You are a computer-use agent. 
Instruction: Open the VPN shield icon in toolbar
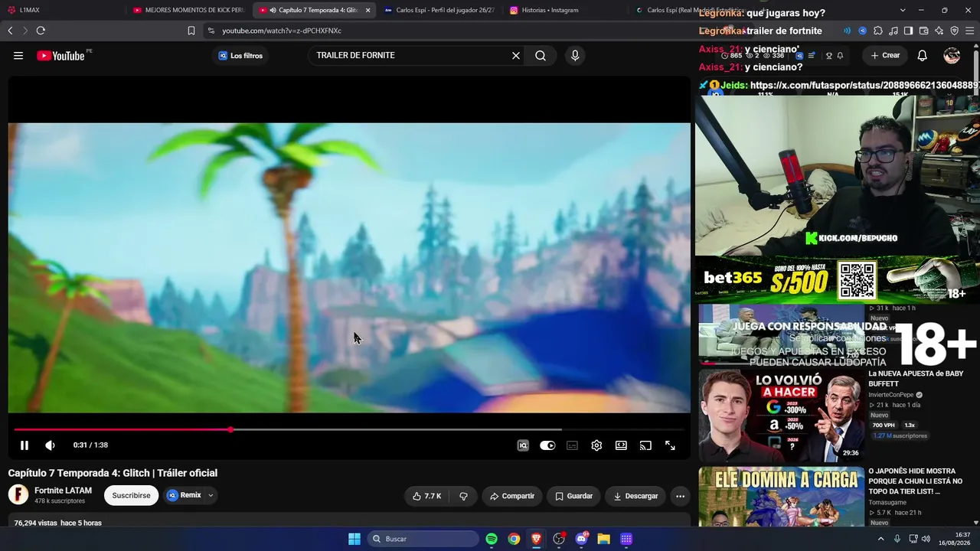[955, 31]
